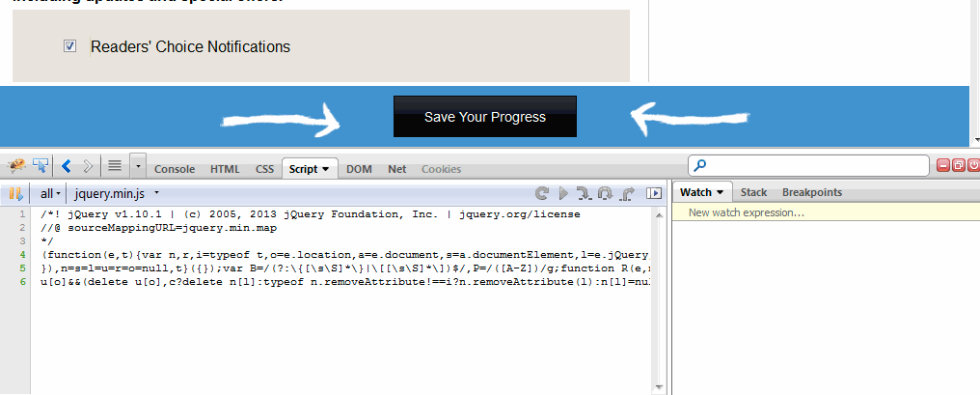
Task: Click the 'sourceMappingURL=jquery.min.map' line
Action: tap(159, 228)
